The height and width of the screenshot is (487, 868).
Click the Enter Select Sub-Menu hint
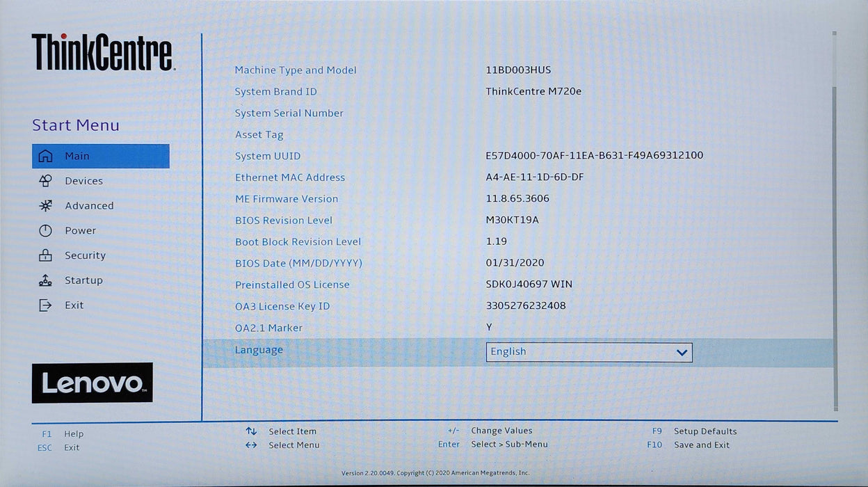[493, 445]
